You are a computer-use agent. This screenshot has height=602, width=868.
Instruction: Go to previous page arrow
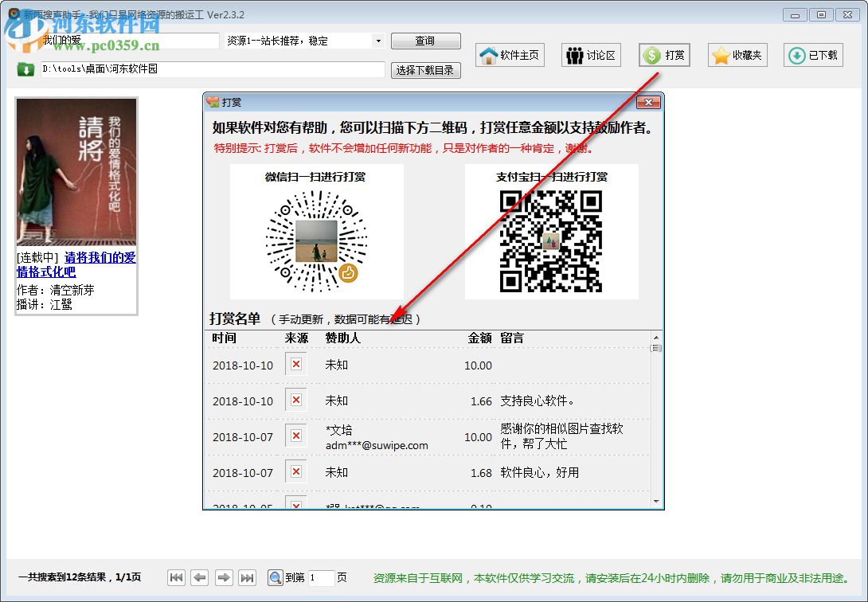(x=200, y=577)
